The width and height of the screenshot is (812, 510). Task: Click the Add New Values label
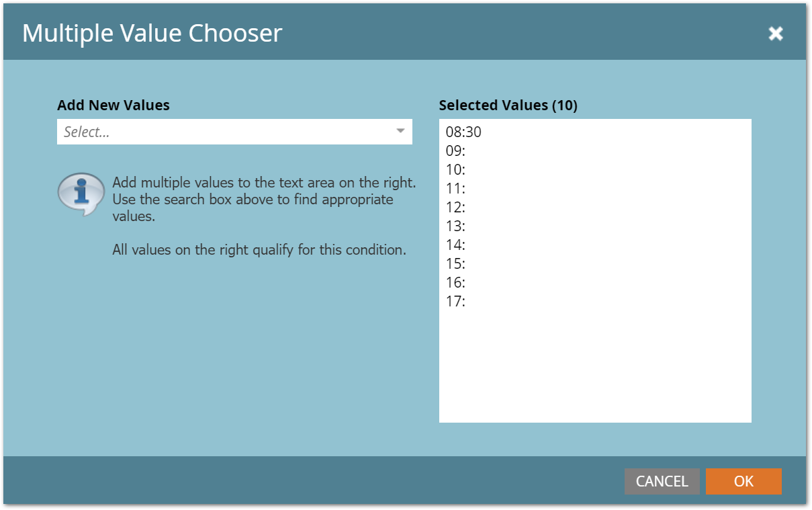[x=114, y=105]
